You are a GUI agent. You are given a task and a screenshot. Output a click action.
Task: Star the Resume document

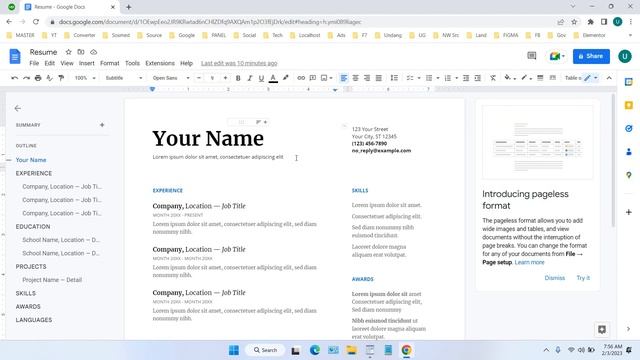[69, 52]
